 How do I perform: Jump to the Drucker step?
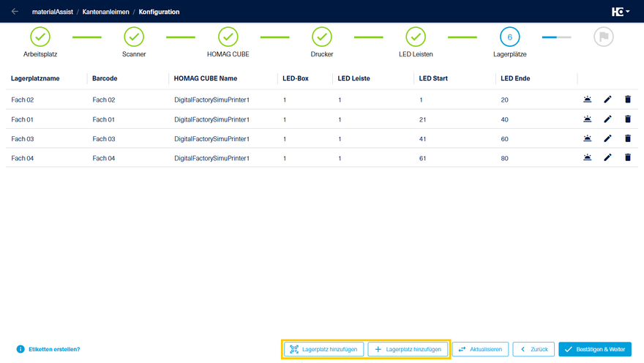coord(321,37)
